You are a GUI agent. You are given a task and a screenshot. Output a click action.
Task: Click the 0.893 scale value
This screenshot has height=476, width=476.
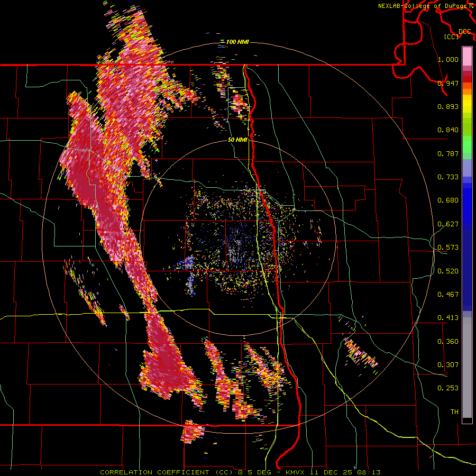(448, 106)
